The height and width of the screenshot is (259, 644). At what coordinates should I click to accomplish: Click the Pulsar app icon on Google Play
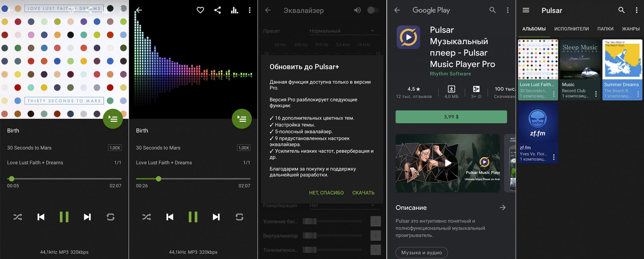pyautogui.click(x=408, y=37)
